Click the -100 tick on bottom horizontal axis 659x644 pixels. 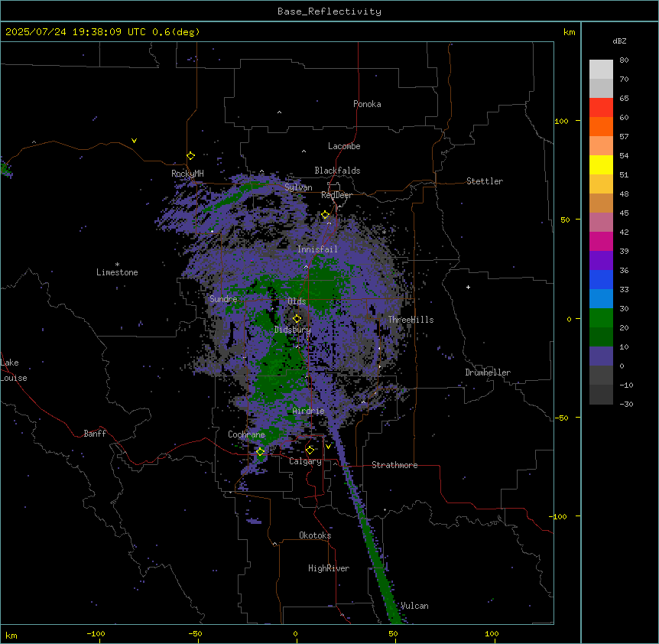click(96, 633)
